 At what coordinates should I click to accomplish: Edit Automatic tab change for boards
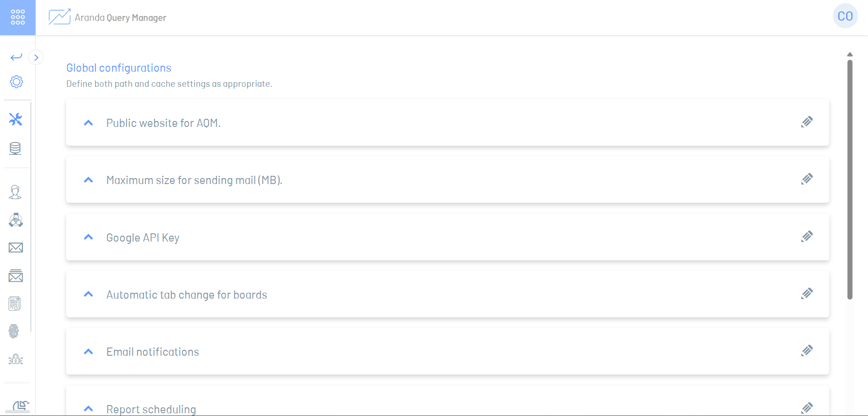tap(807, 294)
